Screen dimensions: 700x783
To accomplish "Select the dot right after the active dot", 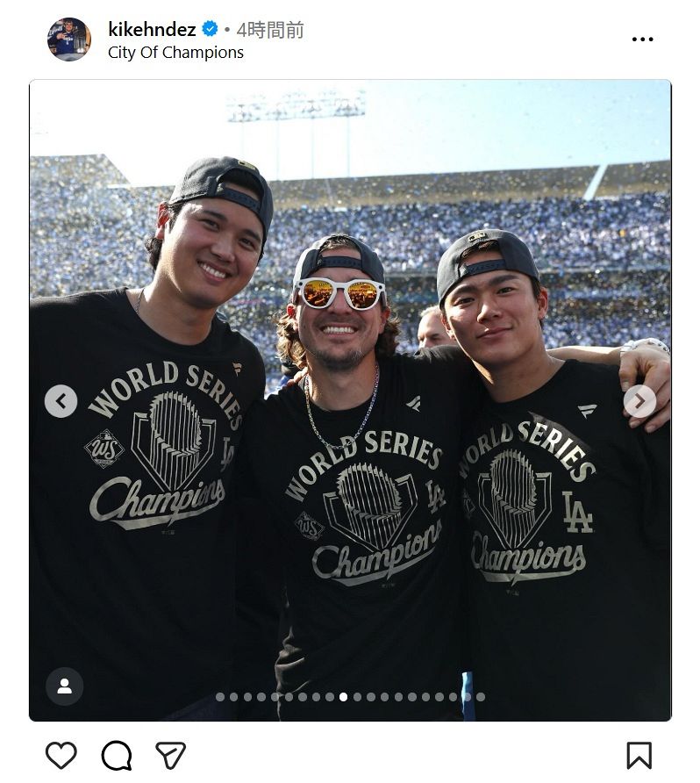I will pyautogui.click(x=357, y=697).
